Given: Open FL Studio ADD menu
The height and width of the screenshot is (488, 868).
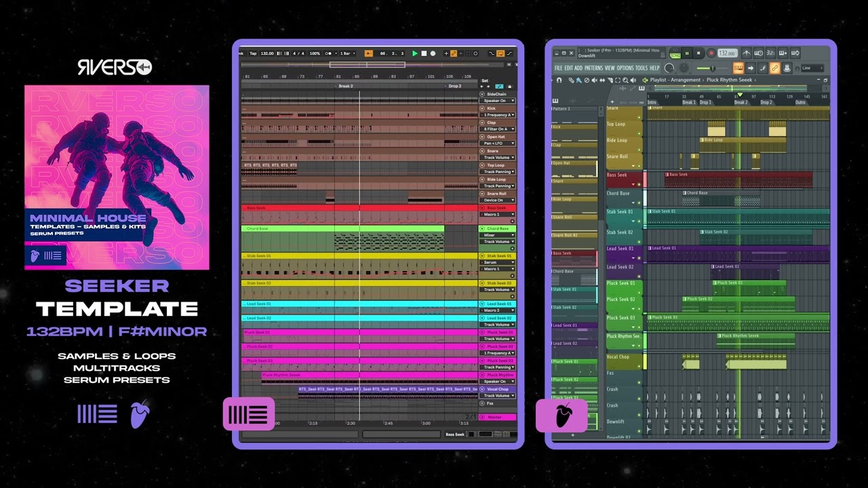Looking at the screenshot, I should (578, 68).
